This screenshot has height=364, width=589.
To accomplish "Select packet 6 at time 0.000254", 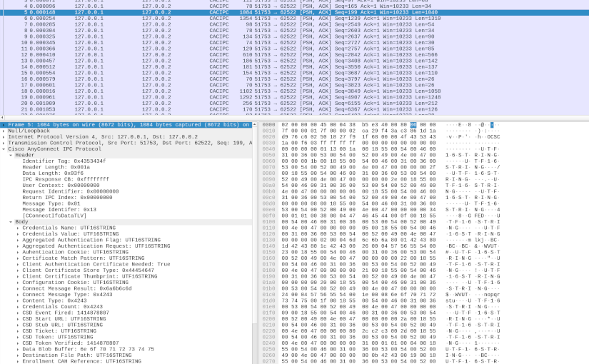I will pyautogui.click(x=294, y=19).
